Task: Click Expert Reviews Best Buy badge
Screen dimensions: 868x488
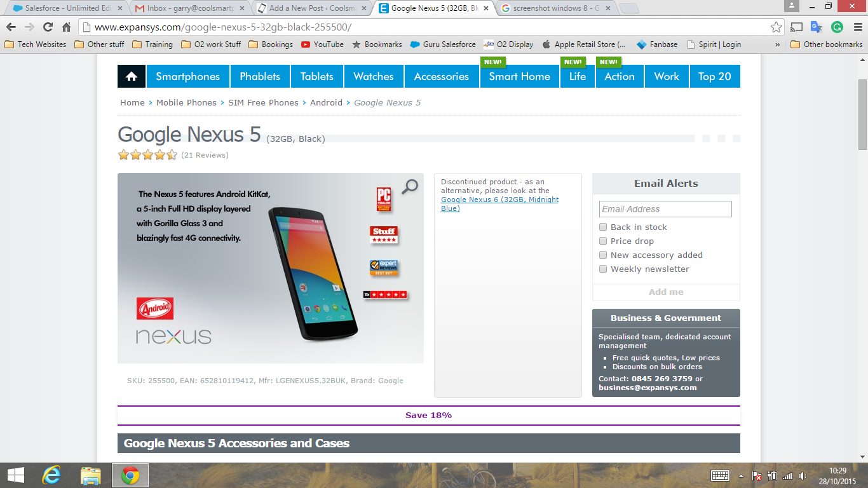Action: click(384, 268)
